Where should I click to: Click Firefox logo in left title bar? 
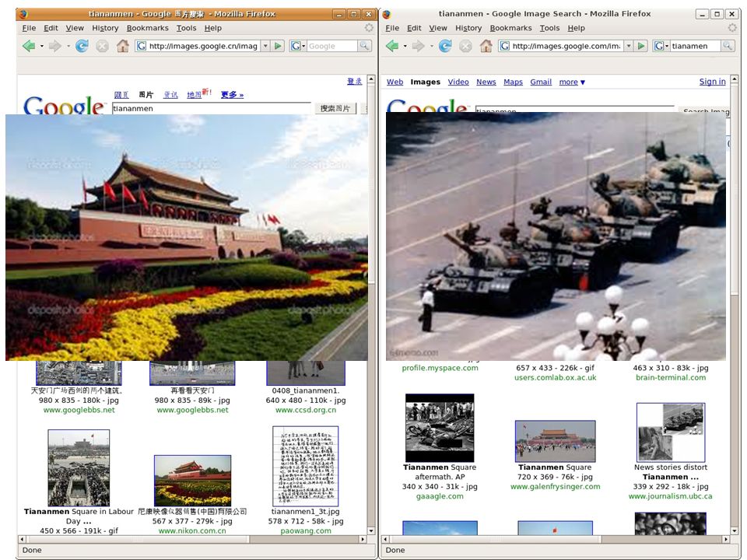click(23, 14)
